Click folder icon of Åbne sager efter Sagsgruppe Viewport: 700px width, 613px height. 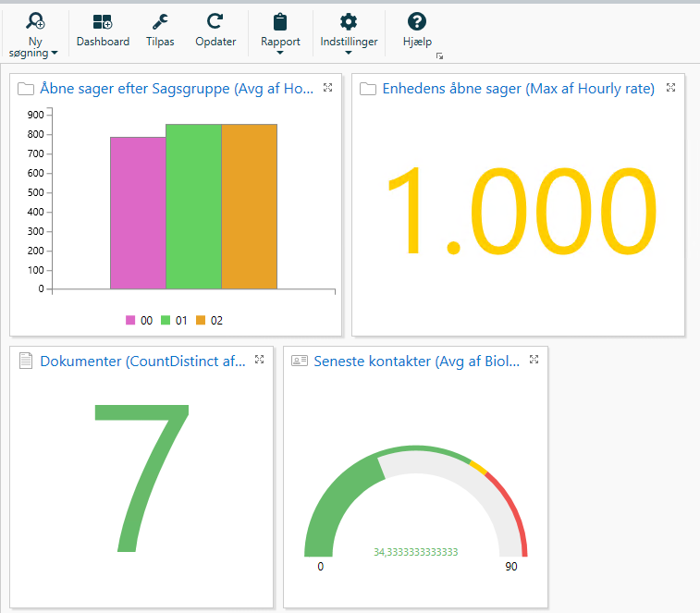(x=26, y=89)
